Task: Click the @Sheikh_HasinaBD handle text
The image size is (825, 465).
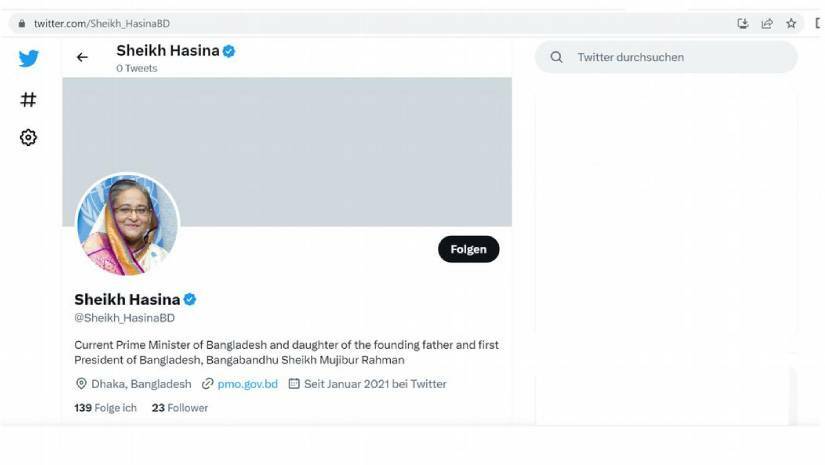Action: pos(124,318)
